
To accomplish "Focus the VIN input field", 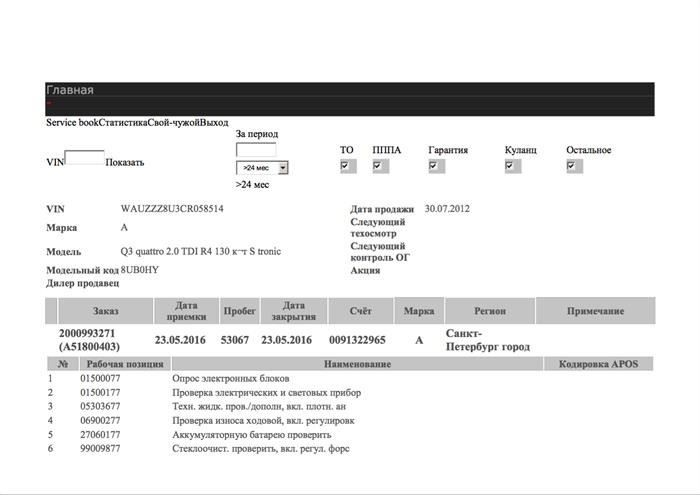I will point(85,158).
